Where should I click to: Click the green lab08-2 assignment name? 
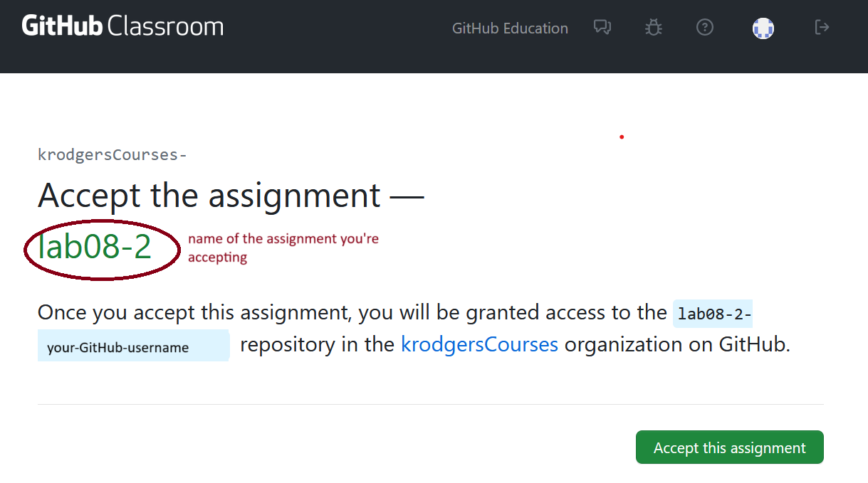(95, 248)
